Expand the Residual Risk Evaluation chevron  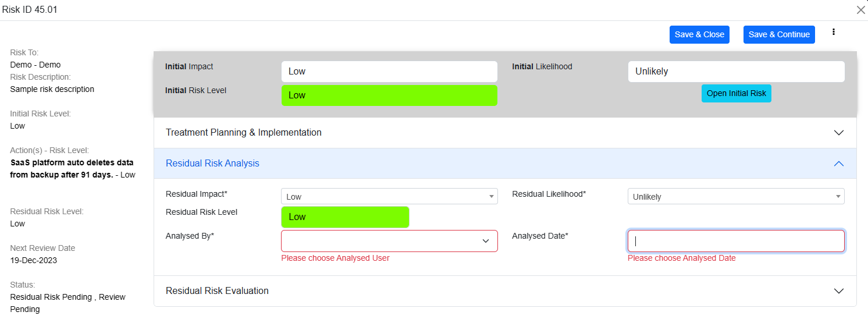click(x=838, y=291)
